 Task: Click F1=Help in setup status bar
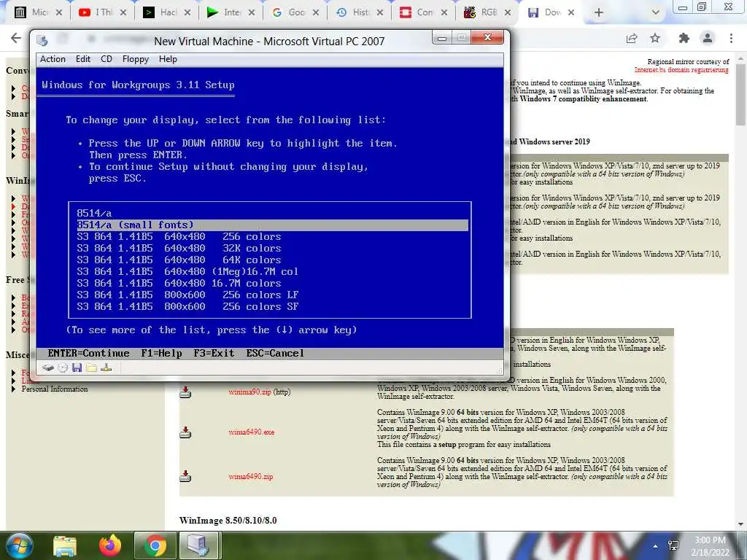pyautogui.click(x=161, y=354)
